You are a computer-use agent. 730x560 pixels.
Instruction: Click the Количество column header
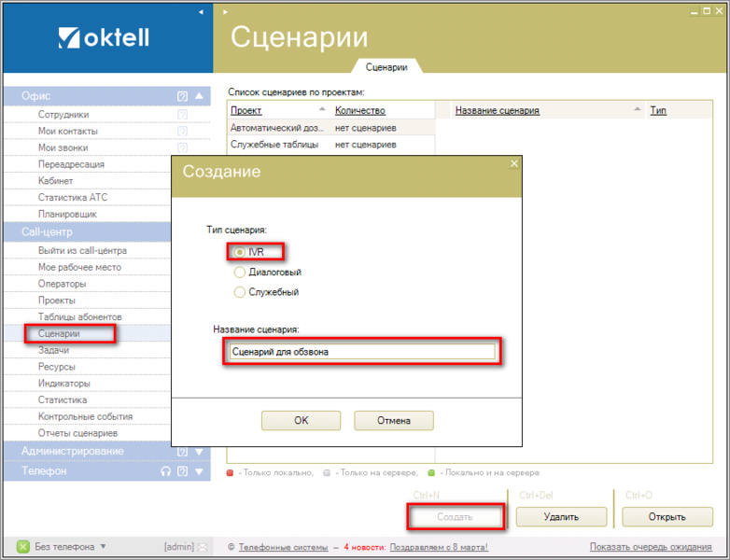coord(360,110)
